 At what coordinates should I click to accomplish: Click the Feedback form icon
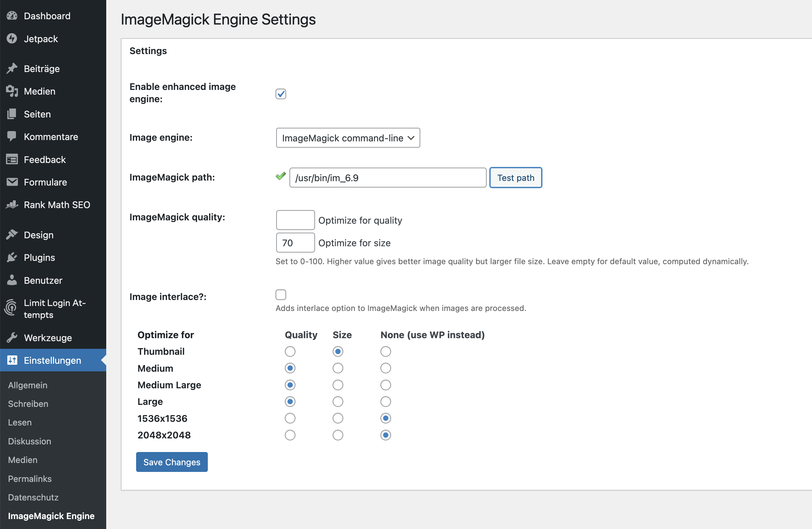(x=12, y=159)
